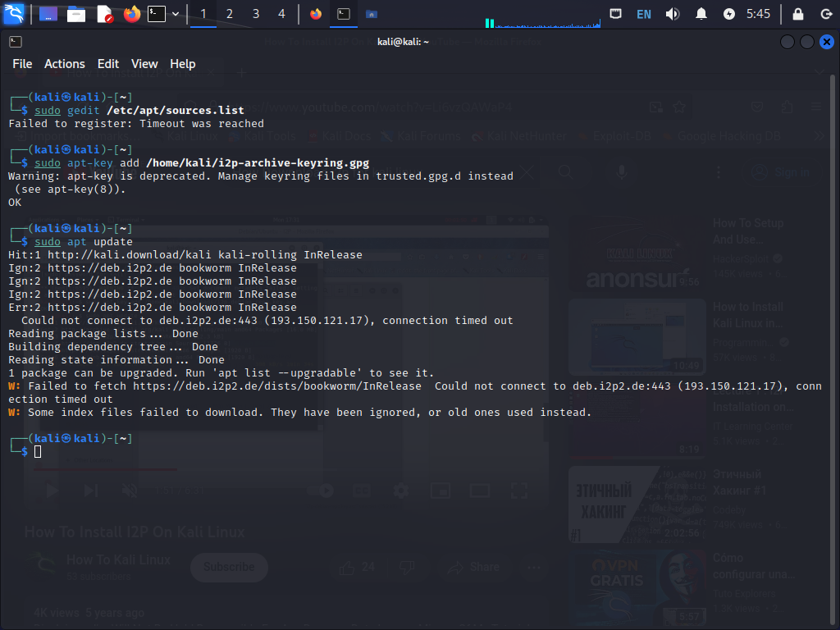Launch a terminal from the panel launcher
The height and width of the screenshot is (630, 840).
157,13
